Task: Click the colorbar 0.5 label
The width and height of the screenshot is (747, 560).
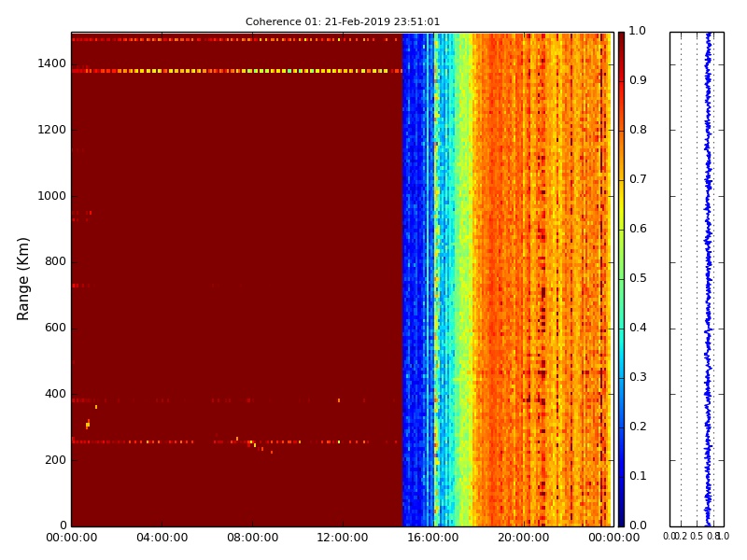Action: click(638, 278)
